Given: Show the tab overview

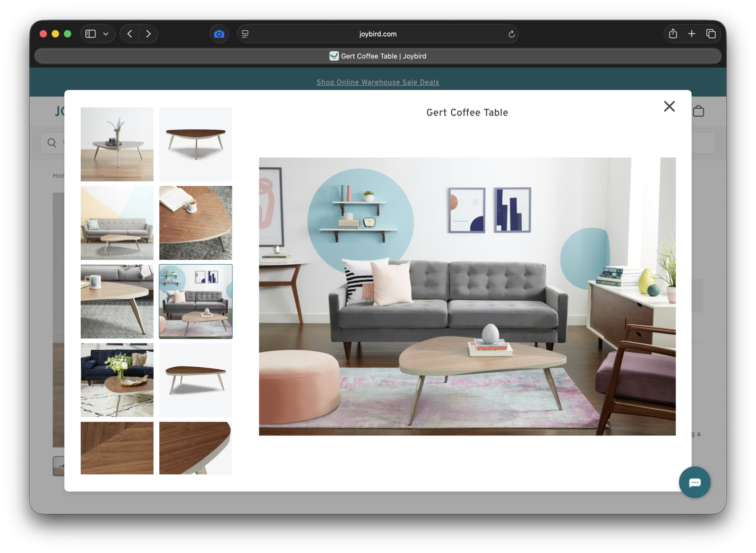Looking at the screenshot, I should point(711,34).
